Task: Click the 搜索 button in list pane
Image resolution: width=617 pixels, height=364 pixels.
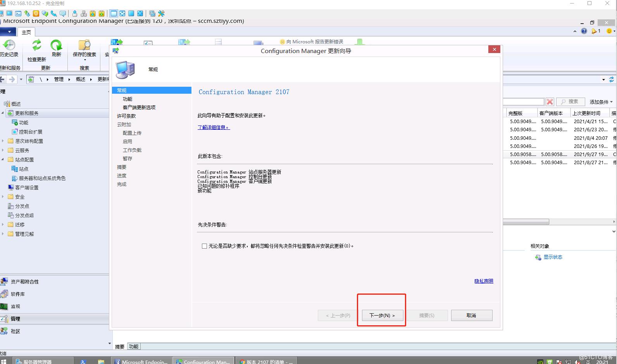Action: coord(570,101)
